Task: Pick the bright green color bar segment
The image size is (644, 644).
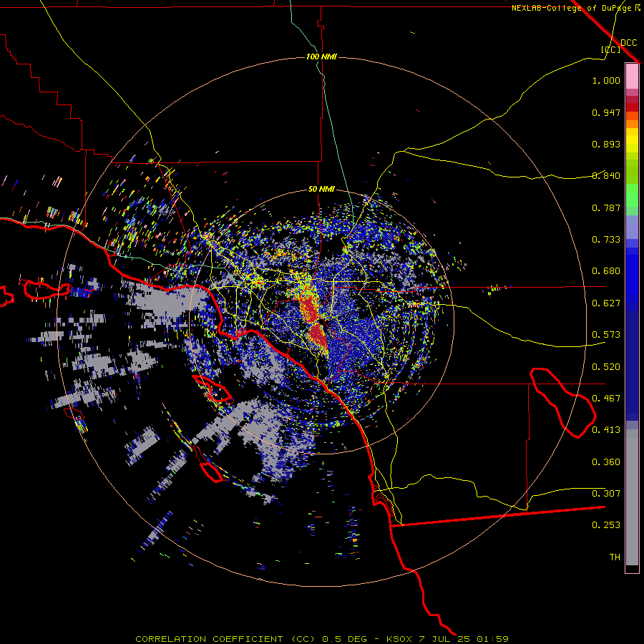Action: tap(632, 195)
